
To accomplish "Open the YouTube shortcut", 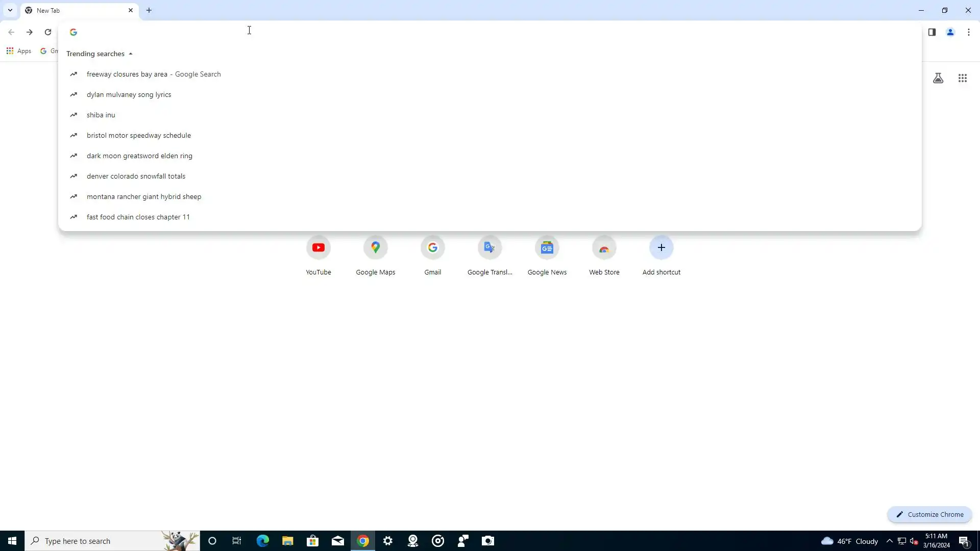I will tap(318, 248).
